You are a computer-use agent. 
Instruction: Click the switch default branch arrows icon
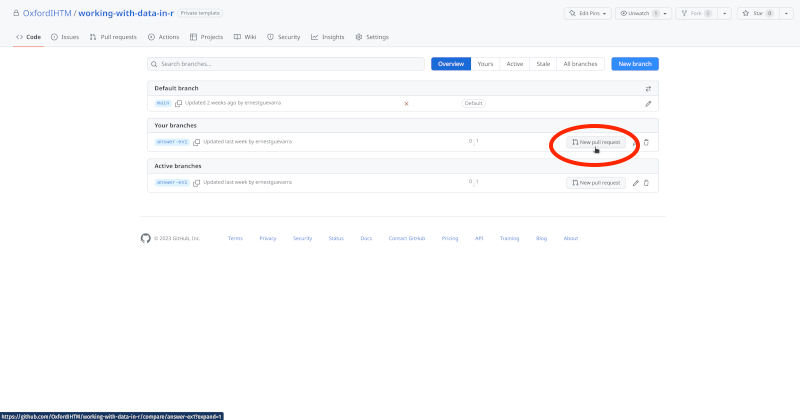pyautogui.click(x=648, y=88)
